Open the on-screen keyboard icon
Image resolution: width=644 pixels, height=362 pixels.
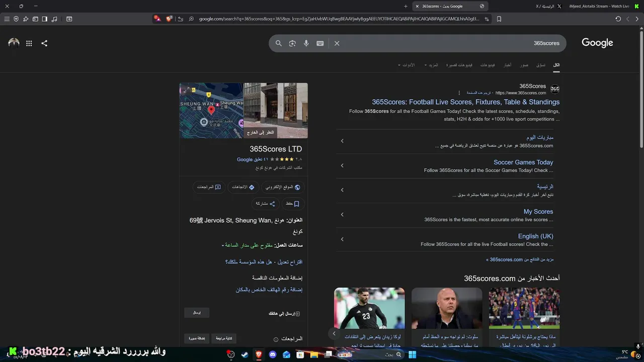[320, 43]
